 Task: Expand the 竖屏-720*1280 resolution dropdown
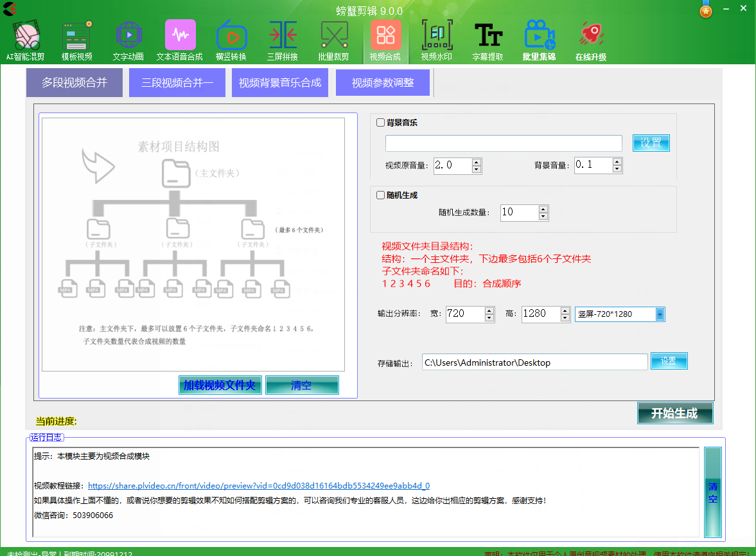coord(660,314)
